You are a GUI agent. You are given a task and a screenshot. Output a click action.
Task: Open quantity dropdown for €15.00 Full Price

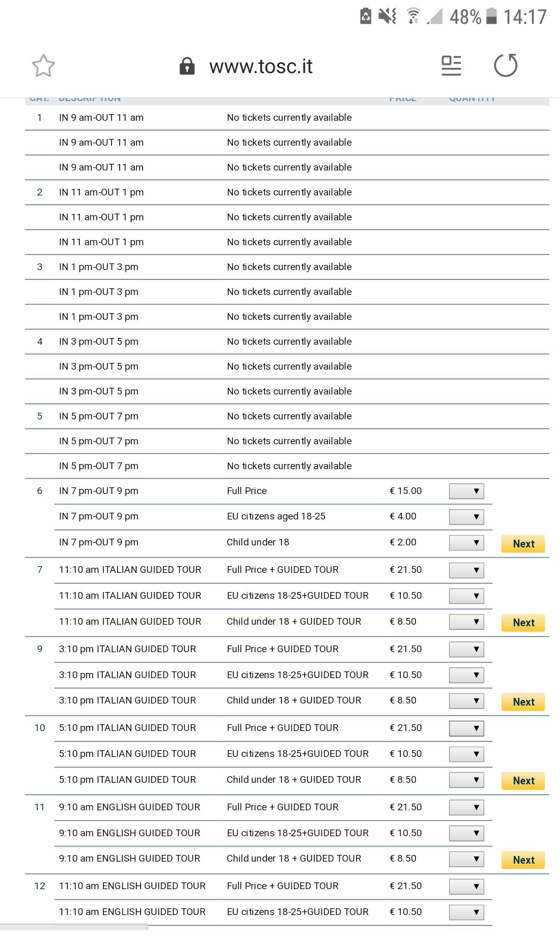click(466, 491)
